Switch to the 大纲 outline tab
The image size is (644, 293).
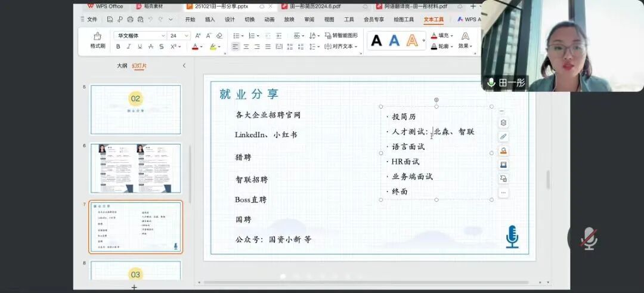[122, 66]
